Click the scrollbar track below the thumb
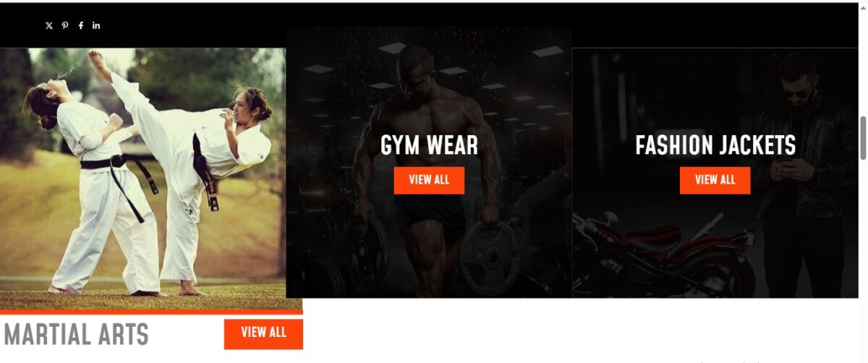Screen dimensions: 868x363 [862, 260]
